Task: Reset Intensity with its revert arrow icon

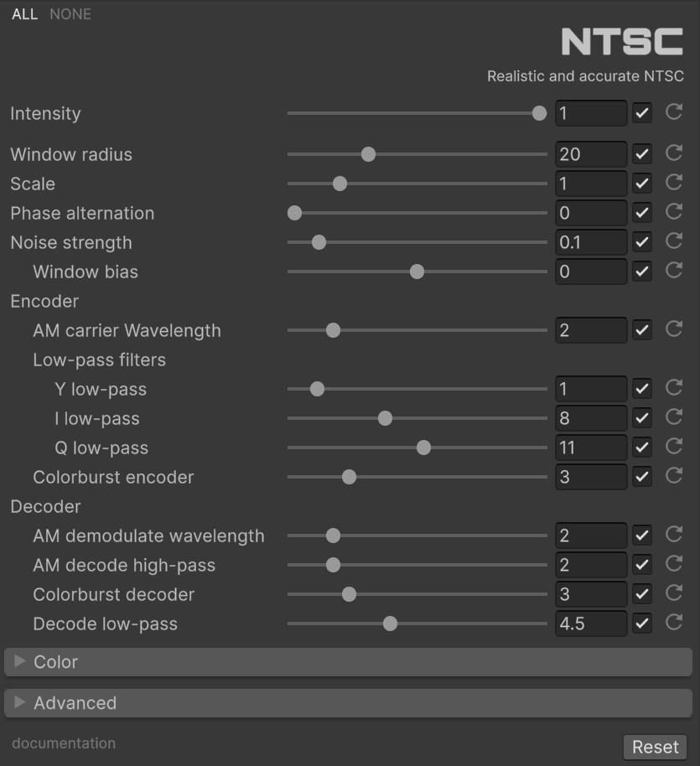Action: (674, 112)
